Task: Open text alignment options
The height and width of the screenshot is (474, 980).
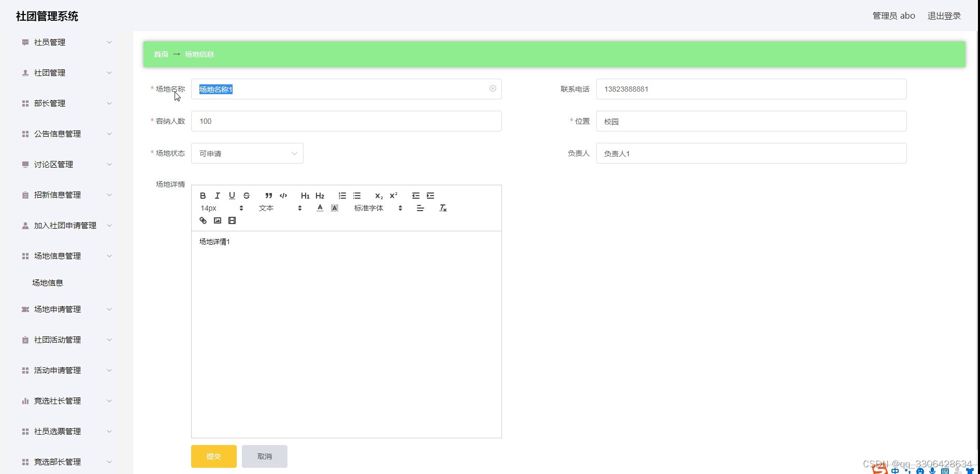Action: (420, 208)
